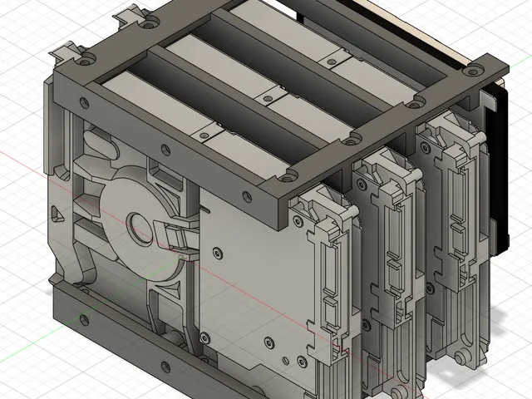Select the black panel at the rear right

click(x=497, y=170)
